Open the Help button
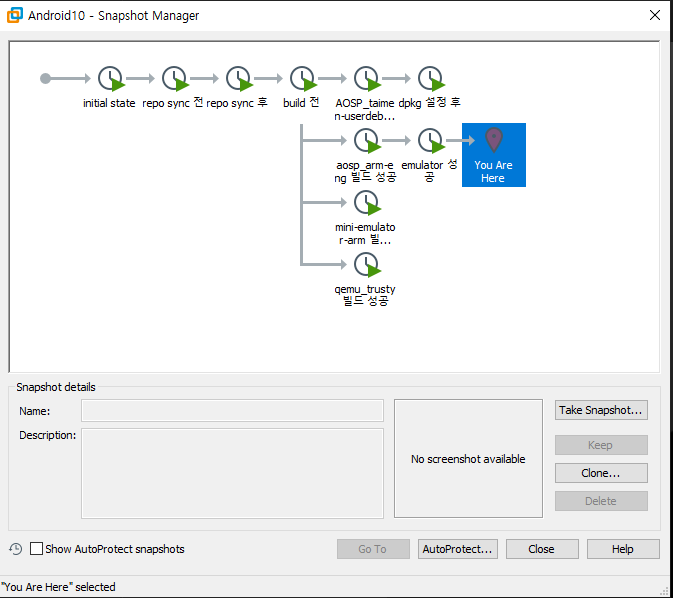The width and height of the screenshot is (673, 598). pyautogui.click(x=623, y=549)
